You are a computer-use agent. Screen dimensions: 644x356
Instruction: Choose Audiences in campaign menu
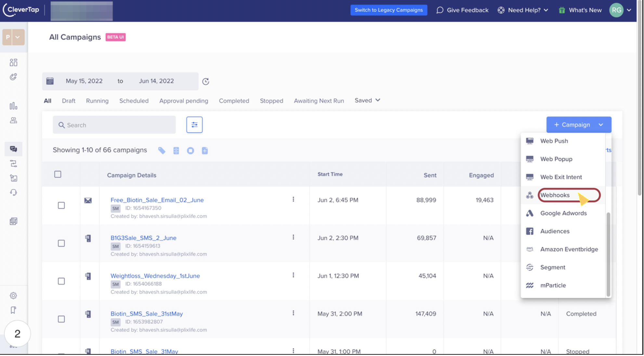563,231
